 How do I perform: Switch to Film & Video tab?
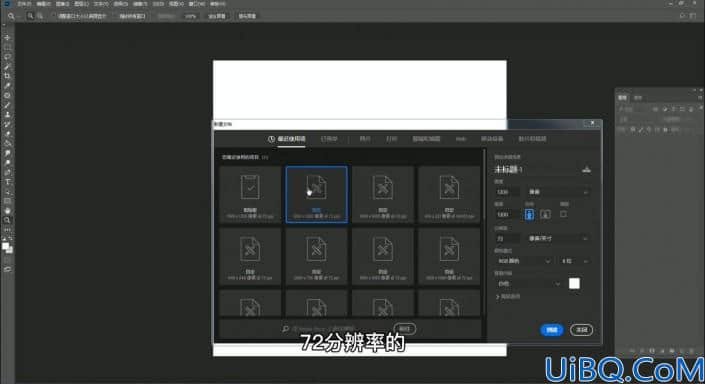point(532,139)
